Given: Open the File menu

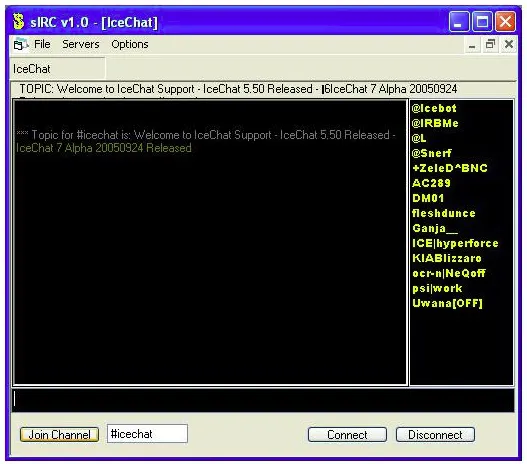Looking at the screenshot, I should coord(42,44).
